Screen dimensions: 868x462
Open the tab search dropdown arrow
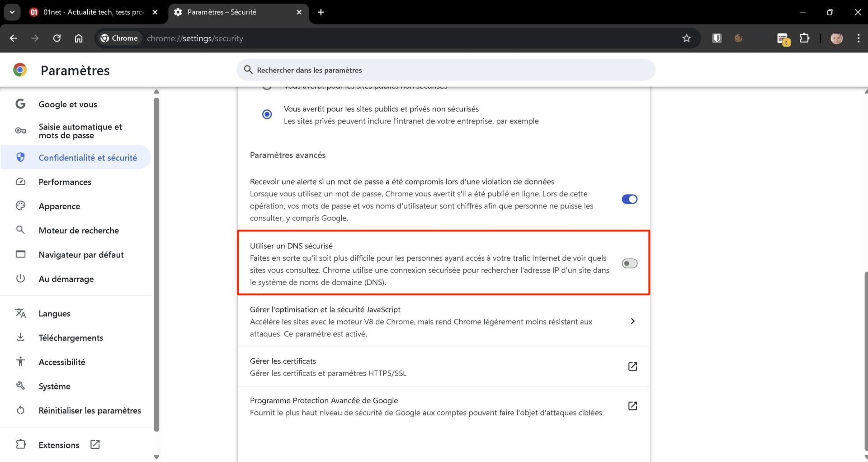click(12, 12)
